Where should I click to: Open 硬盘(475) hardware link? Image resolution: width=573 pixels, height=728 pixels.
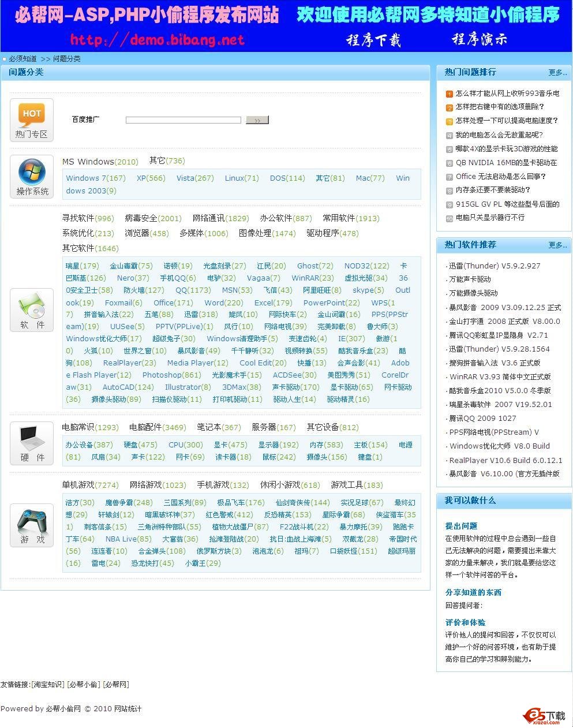141,445
